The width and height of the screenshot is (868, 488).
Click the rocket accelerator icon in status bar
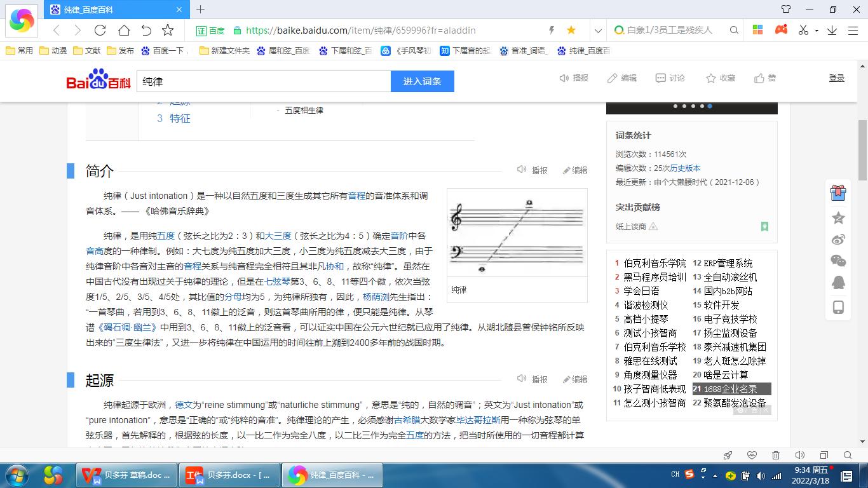[x=728, y=455]
